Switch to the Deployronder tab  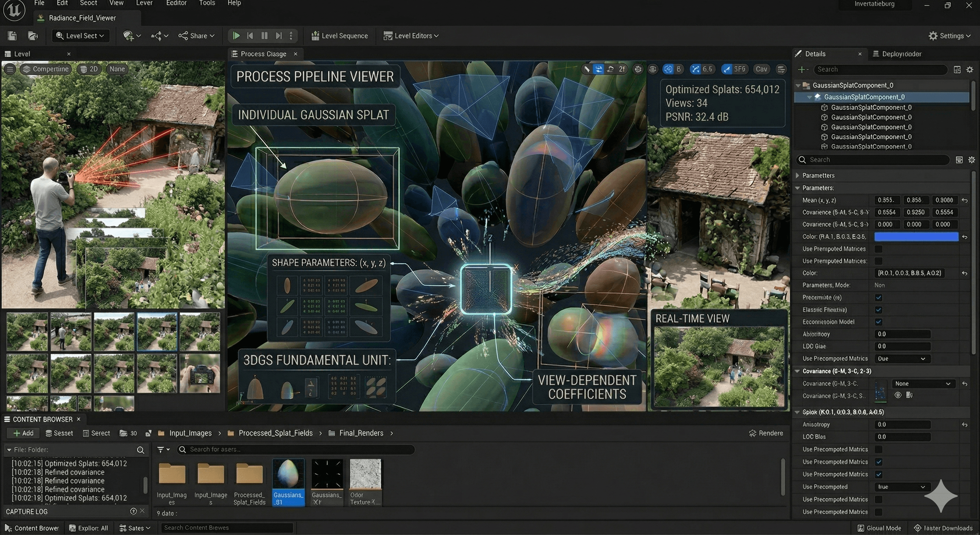point(897,54)
